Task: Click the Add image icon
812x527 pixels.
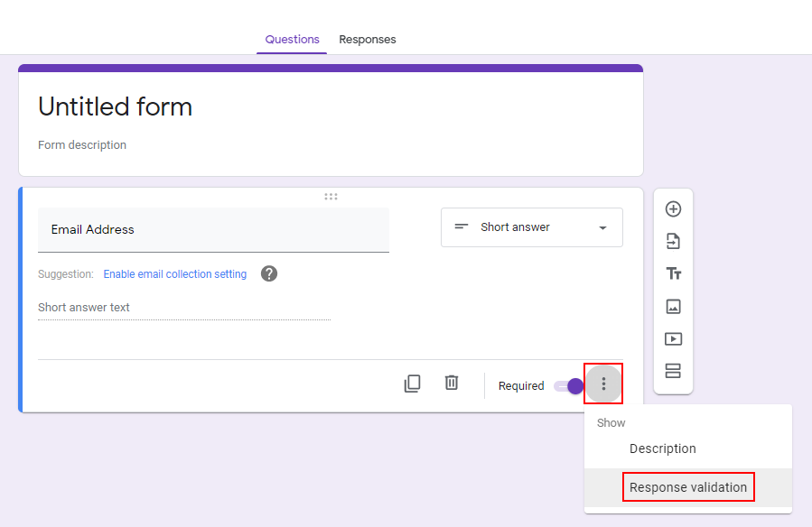Action: (673, 307)
